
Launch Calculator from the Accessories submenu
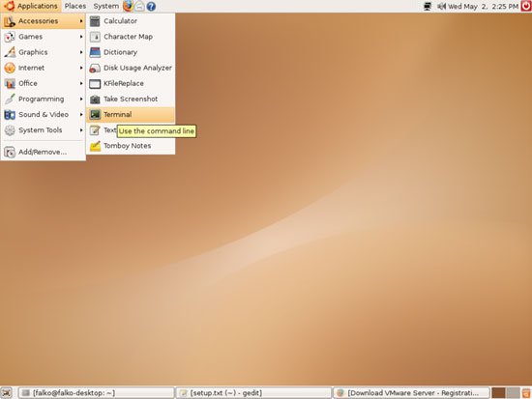click(x=131, y=21)
